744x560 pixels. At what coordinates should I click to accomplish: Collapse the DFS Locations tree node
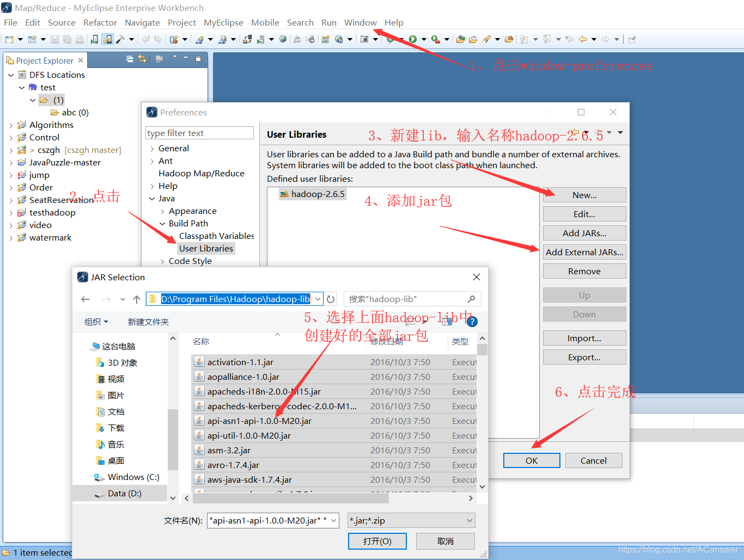click(11, 75)
